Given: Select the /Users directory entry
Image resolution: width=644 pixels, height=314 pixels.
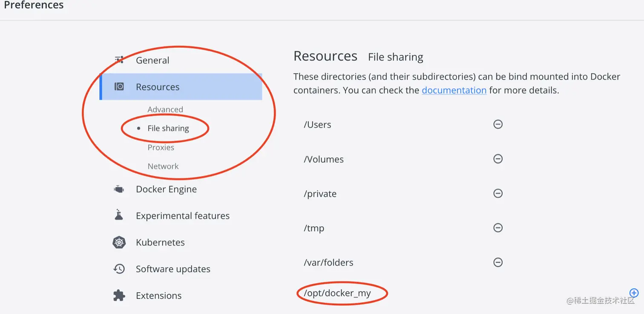Looking at the screenshot, I should click(317, 125).
